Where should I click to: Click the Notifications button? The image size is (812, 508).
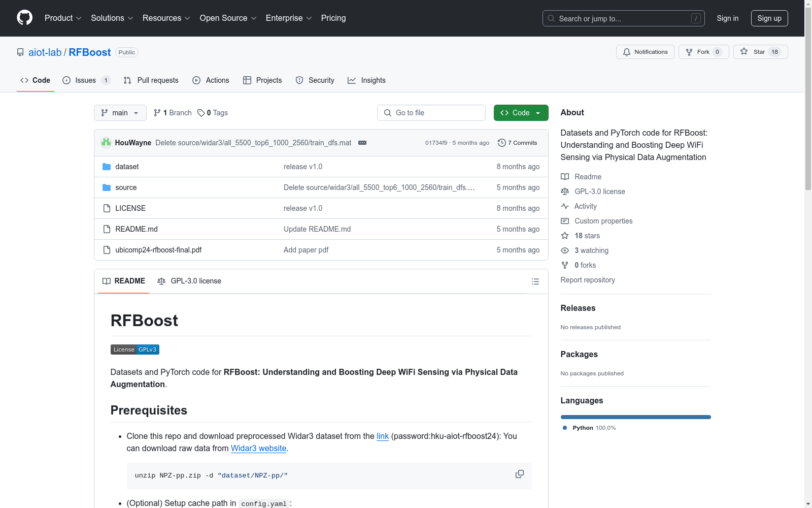click(x=645, y=52)
